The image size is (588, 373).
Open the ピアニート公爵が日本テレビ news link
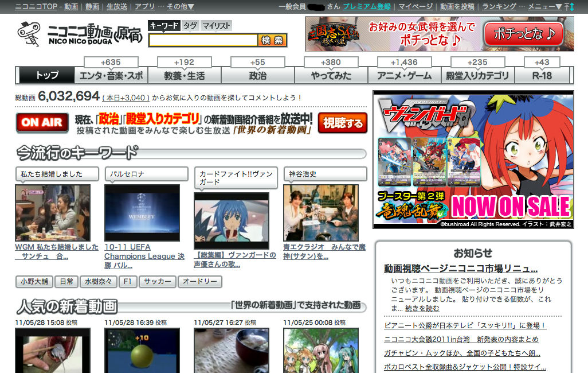pyautogui.click(x=465, y=326)
